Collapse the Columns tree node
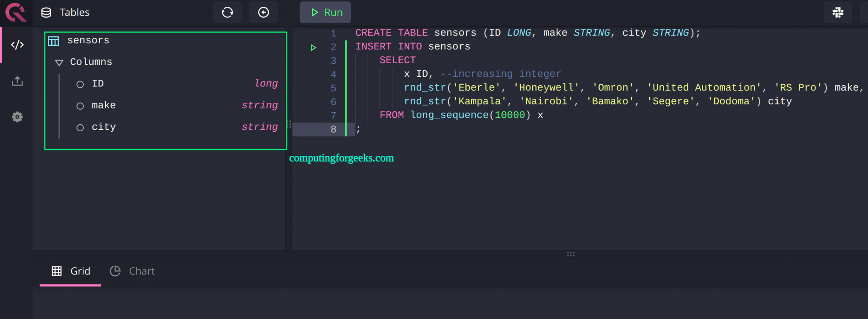Viewport: 868px width, 319px height. click(59, 63)
